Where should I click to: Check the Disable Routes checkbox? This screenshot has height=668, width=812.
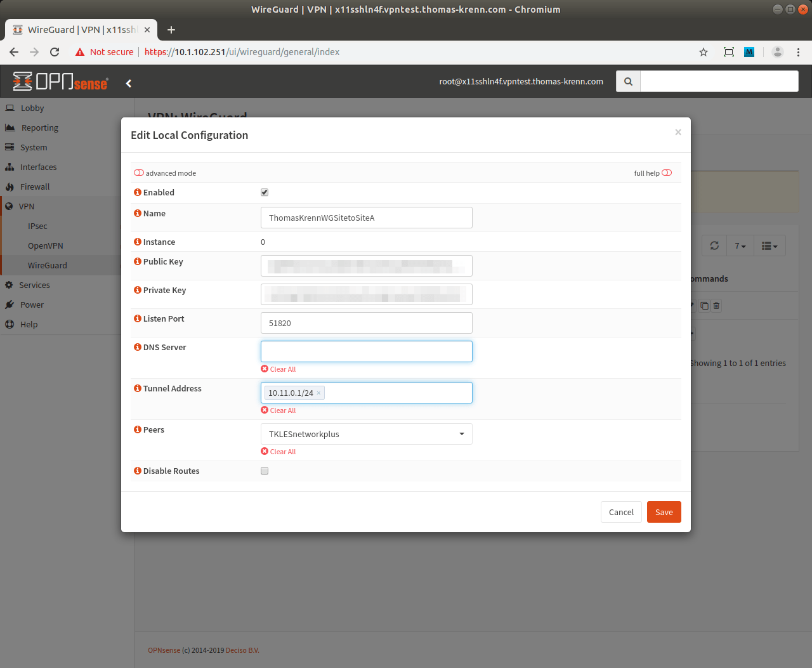click(265, 471)
